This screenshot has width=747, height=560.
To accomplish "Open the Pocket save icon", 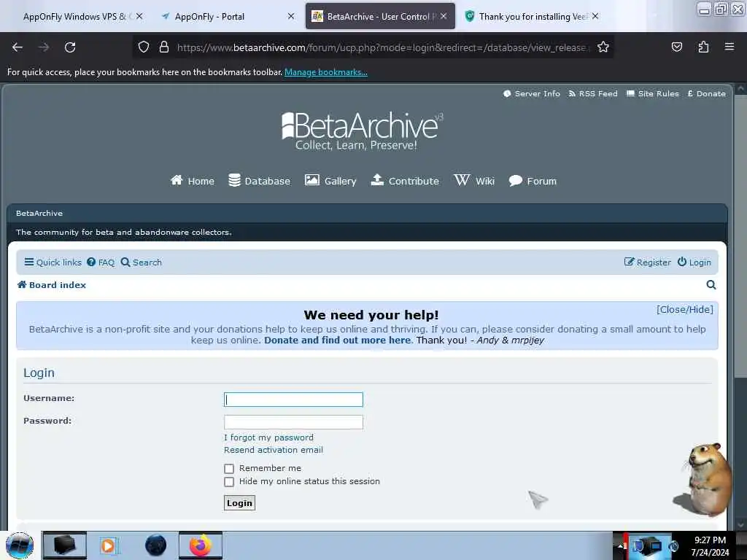I will [676, 47].
